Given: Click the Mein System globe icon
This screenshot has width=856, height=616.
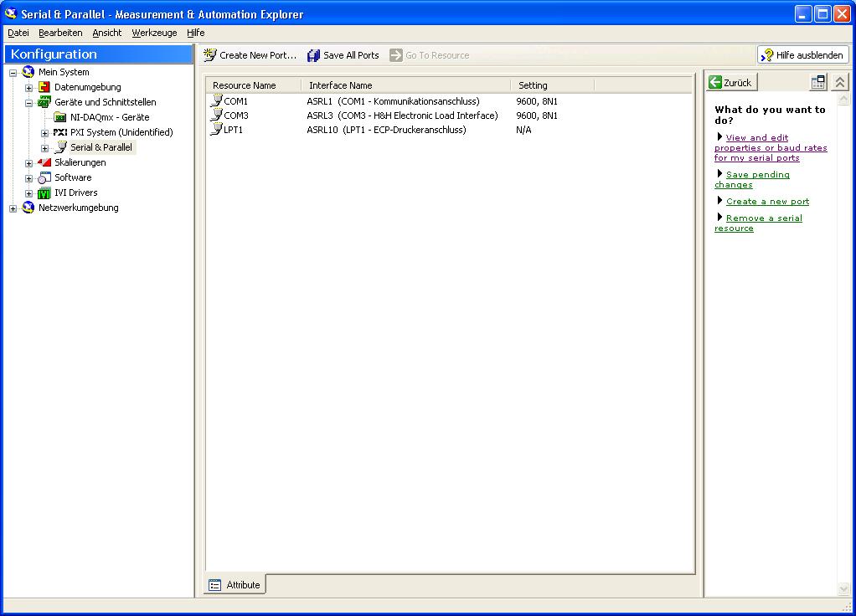Looking at the screenshot, I should 28,72.
